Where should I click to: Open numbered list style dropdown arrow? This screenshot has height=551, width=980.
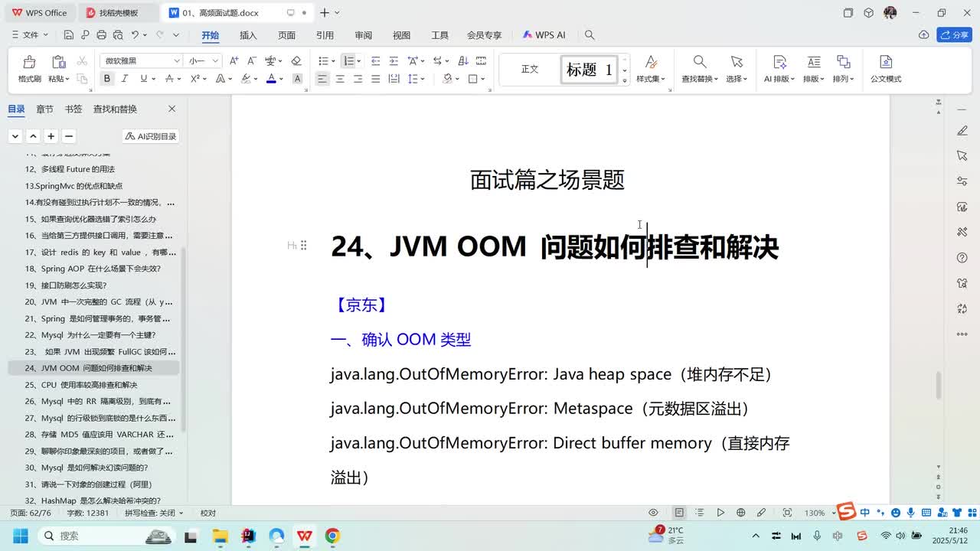pyautogui.click(x=359, y=61)
